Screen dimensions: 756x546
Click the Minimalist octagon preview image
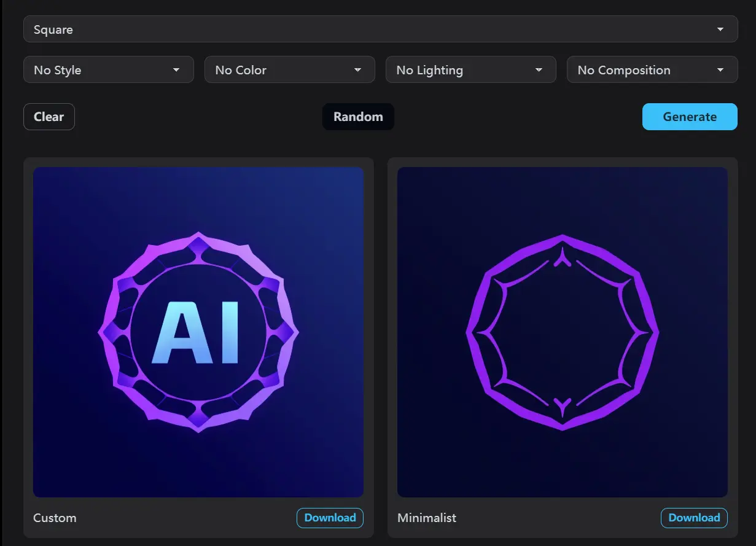pos(563,331)
